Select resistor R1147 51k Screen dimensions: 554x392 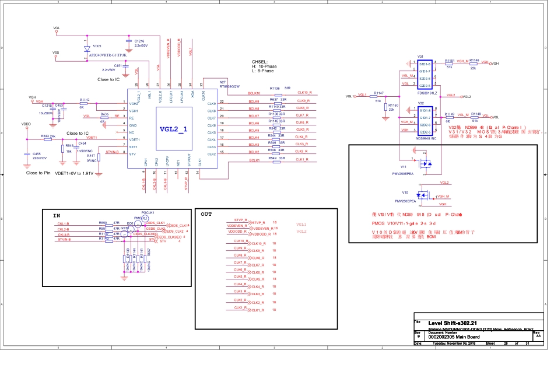click(373, 96)
